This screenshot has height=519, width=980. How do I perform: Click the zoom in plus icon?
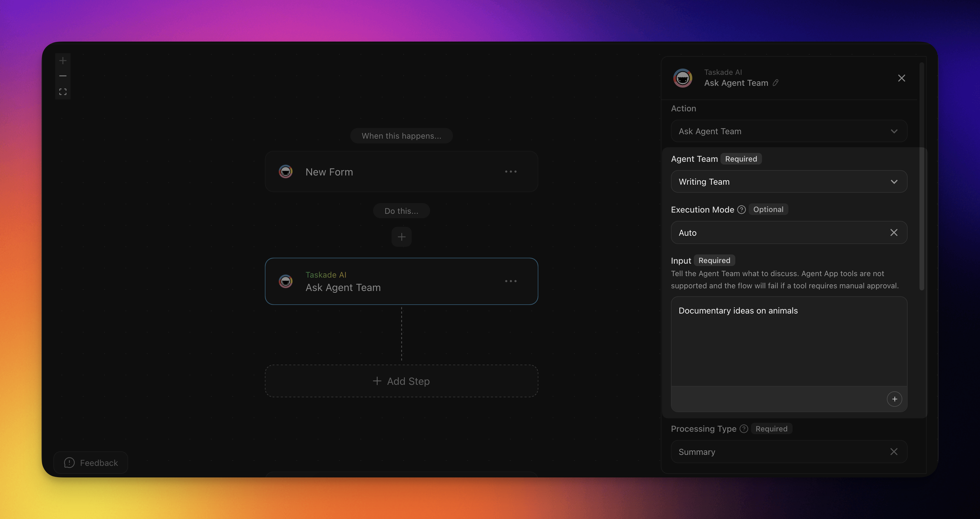tap(63, 61)
